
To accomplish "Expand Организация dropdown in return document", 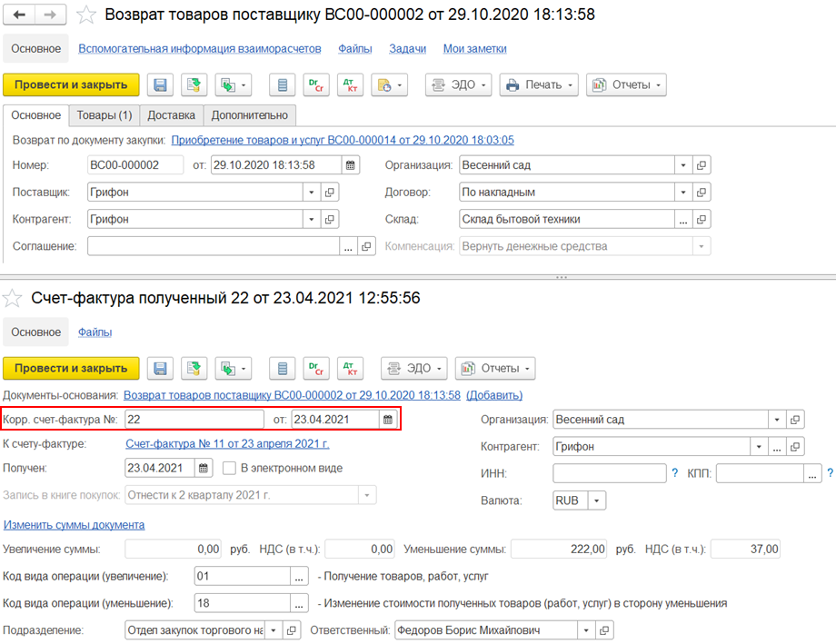I will [x=683, y=165].
